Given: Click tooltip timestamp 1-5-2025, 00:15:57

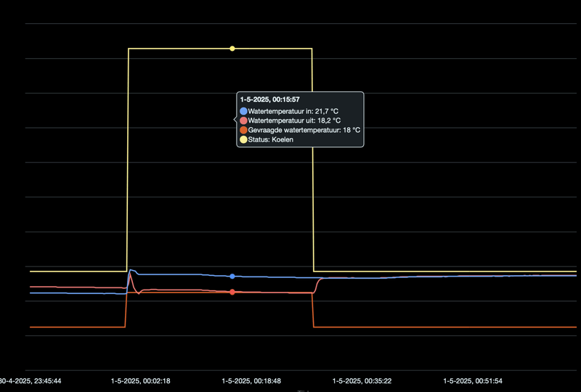Looking at the screenshot, I should click(269, 99).
